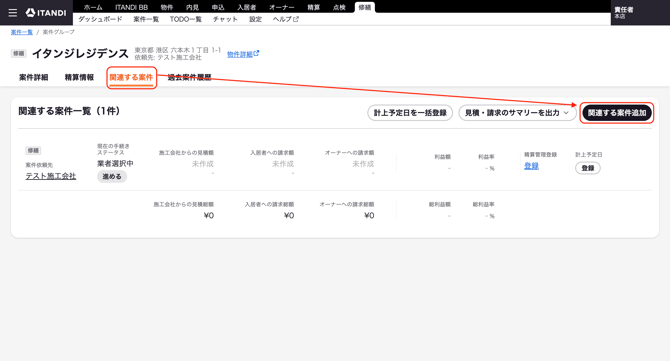Go to 物件 in top navigation
670x361 pixels.
(167, 7)
